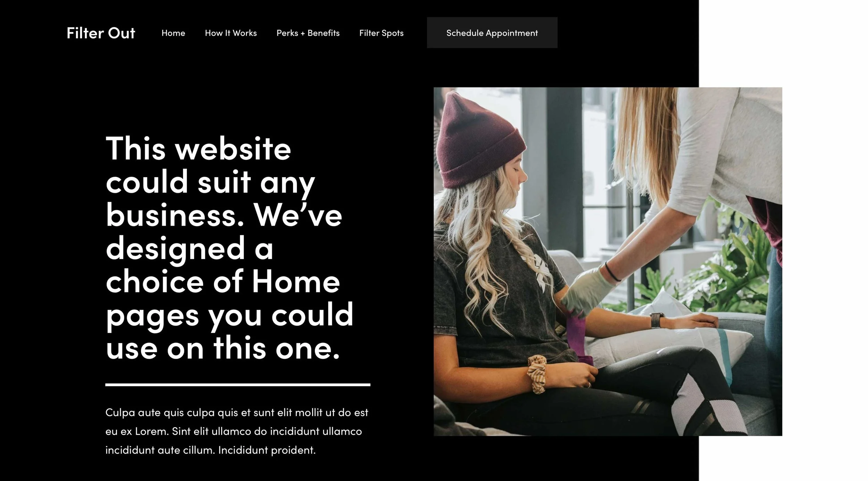Click the headline line "use on this one."
The height and width of the screenshot is (481, 868).
[223, 348]
